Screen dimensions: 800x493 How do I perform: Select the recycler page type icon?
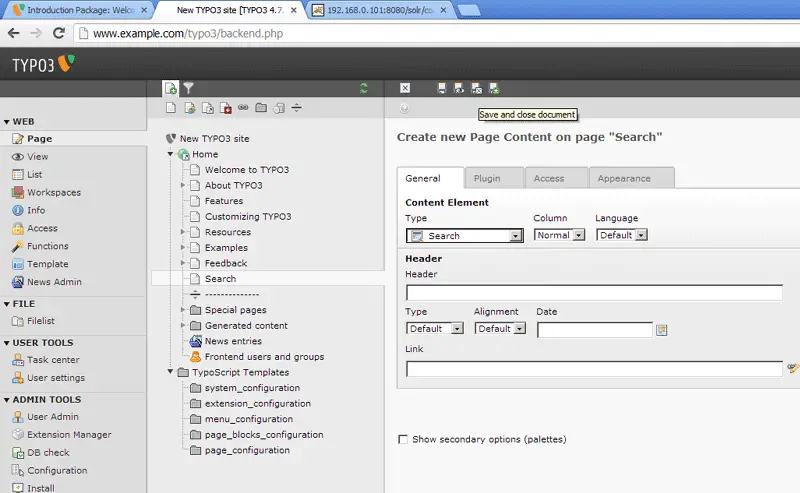click(x=279, y=108)
